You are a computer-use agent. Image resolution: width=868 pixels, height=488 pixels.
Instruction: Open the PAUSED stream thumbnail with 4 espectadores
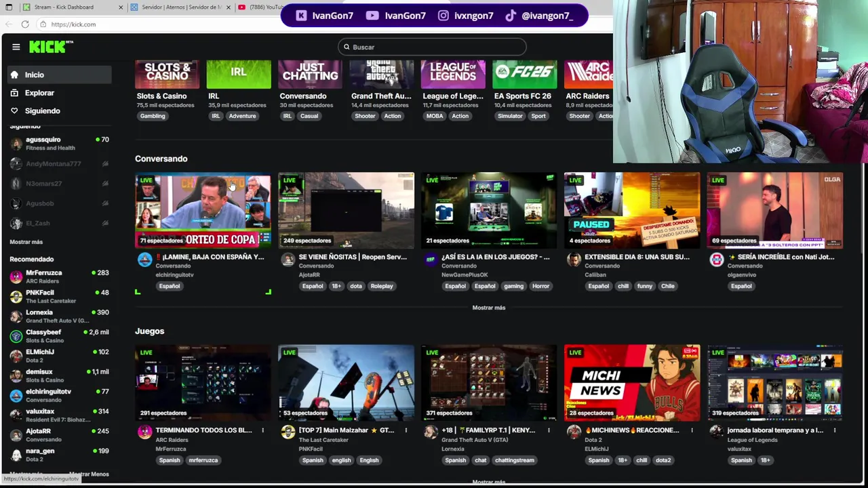click(632, 210)
